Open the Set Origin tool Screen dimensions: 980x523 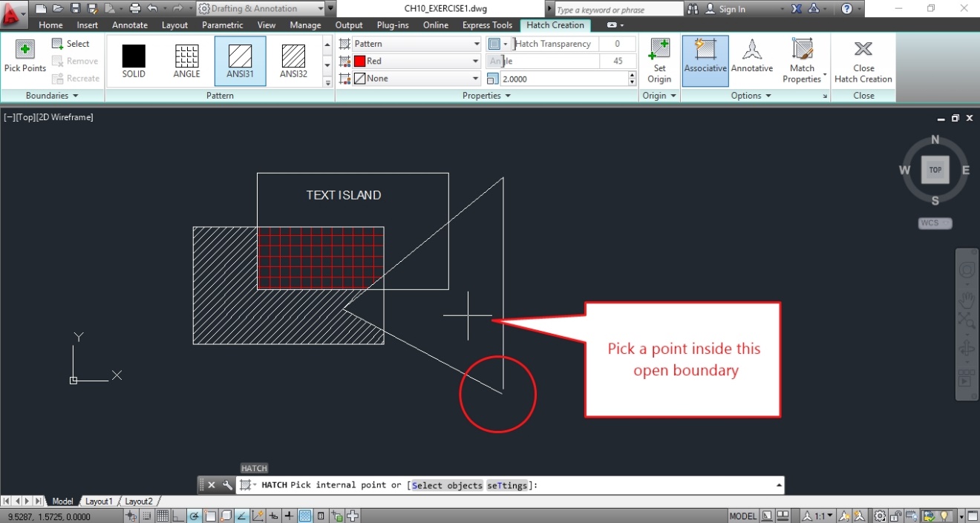(x=659, y=59)
